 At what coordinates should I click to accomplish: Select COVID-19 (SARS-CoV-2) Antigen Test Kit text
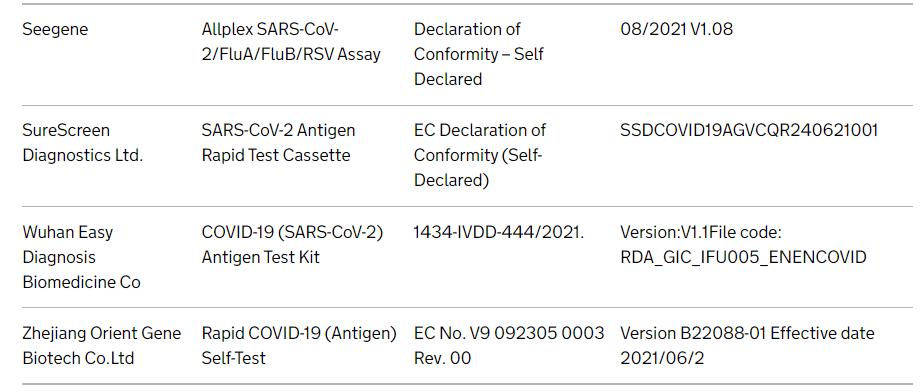click(x=292, y=245)
